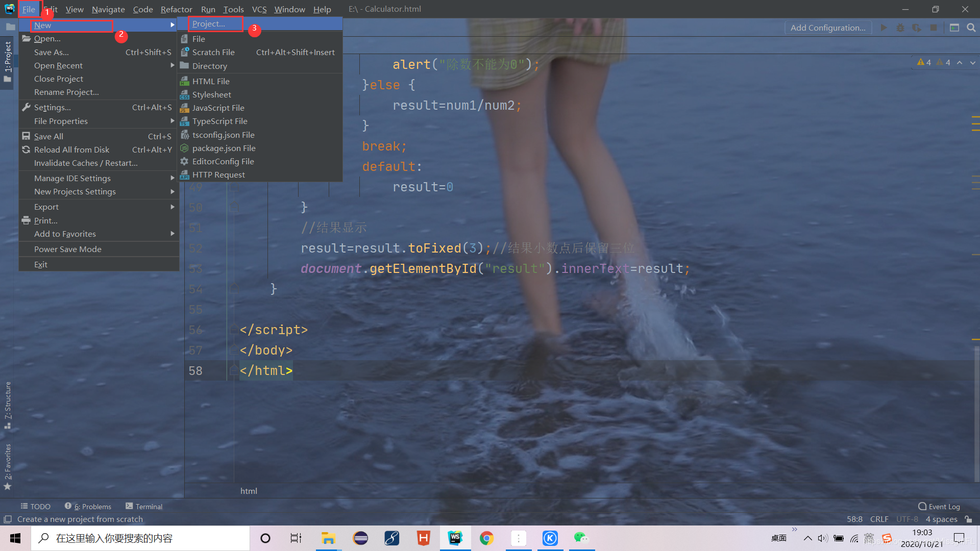The height and width of the screenshot is (551, 980).
Task: Open the Event Log icon
Action: pos(939,506)
